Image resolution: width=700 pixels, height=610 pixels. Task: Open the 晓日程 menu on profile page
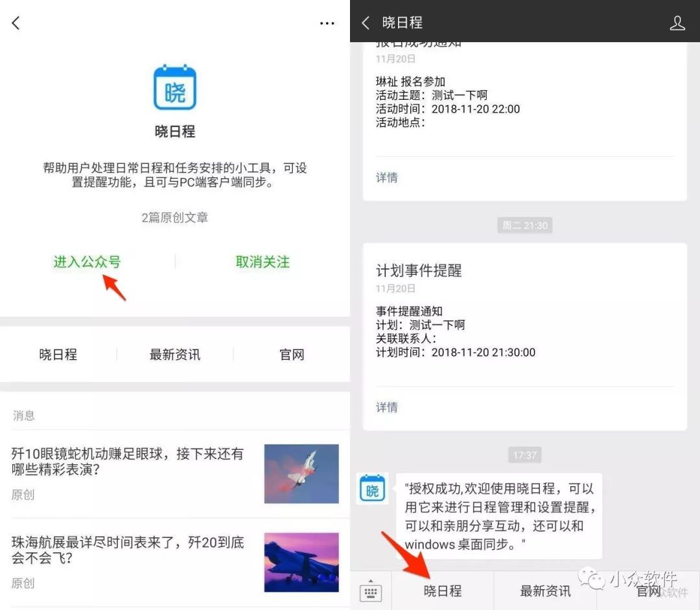click(x=58, y=355)
